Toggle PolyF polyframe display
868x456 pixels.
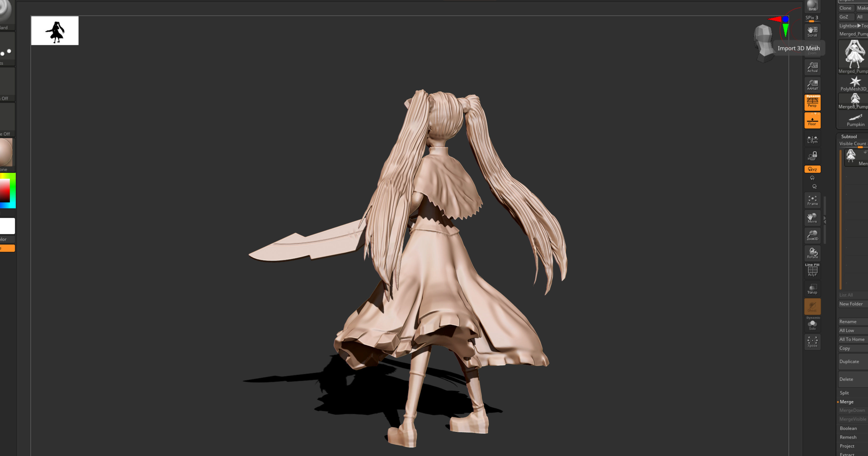pyautogui.click(x=812, y=271)
